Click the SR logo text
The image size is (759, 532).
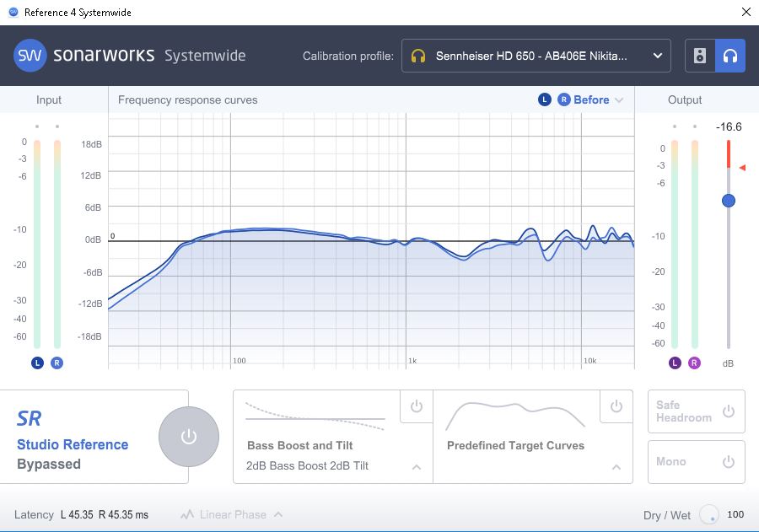[x=29, y=419]
